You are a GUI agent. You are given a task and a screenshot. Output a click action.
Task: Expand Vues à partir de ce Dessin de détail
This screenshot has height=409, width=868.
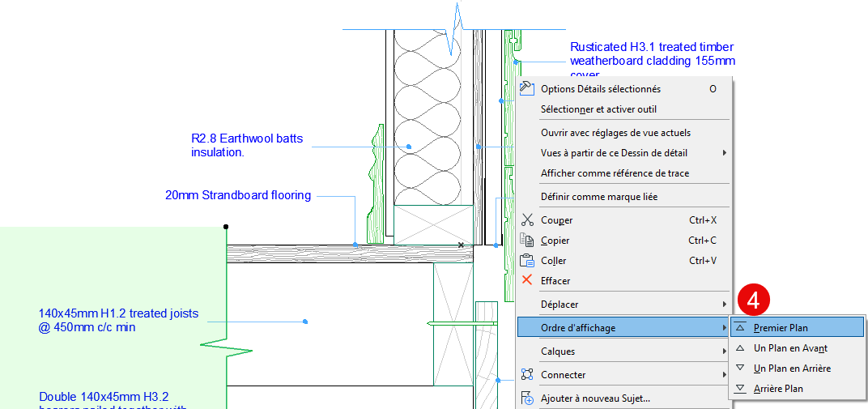623,153
